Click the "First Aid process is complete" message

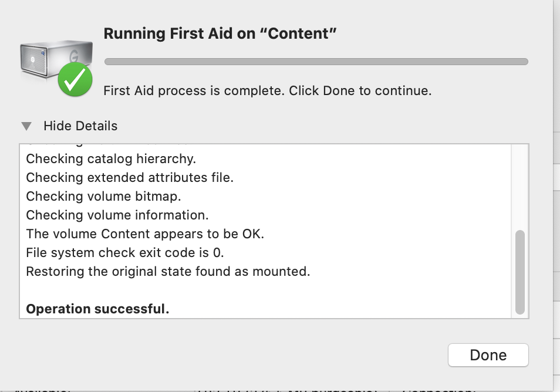(x=268, y=91)
